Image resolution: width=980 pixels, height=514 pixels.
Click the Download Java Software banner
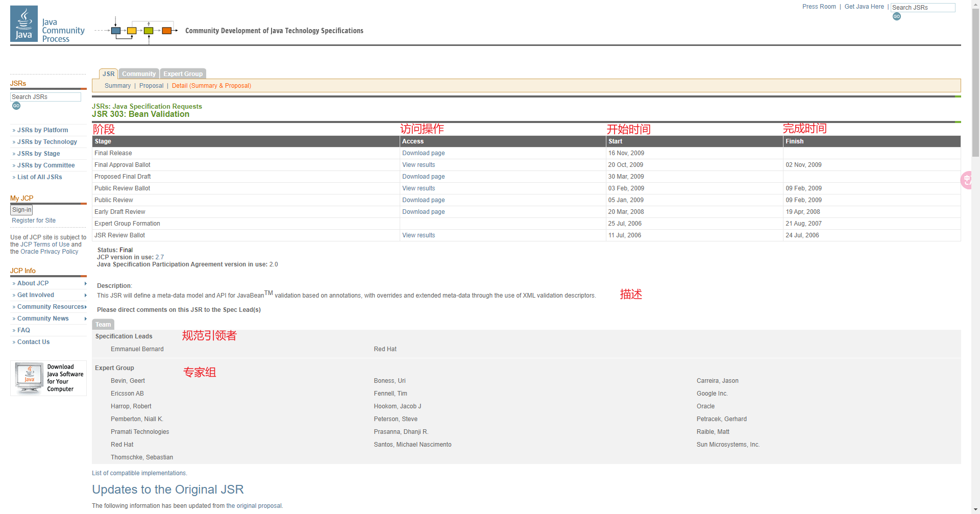click(48, 378)
